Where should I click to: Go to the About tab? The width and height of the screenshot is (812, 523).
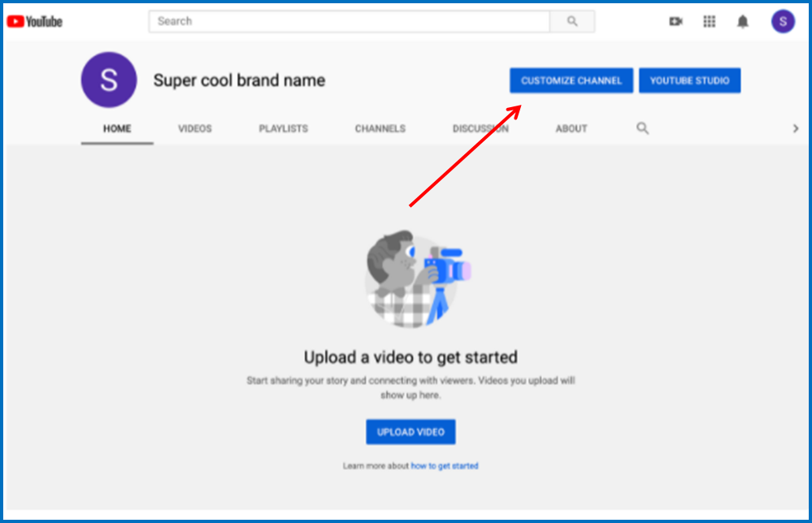pos(571,128)
